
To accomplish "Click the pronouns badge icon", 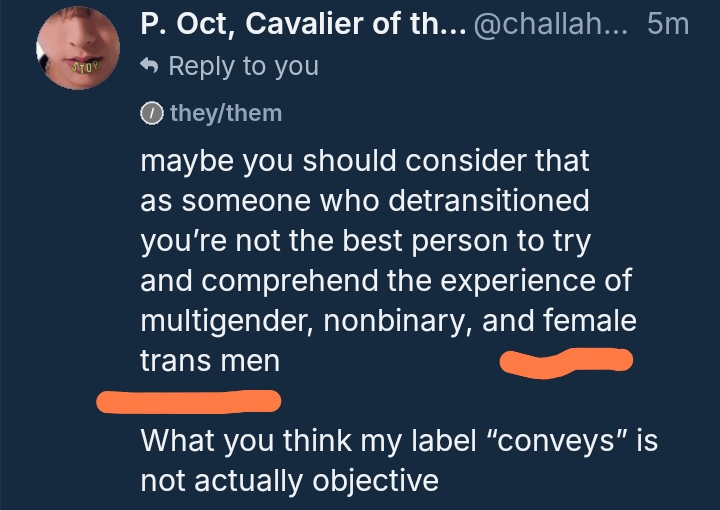I will (150, 114).
